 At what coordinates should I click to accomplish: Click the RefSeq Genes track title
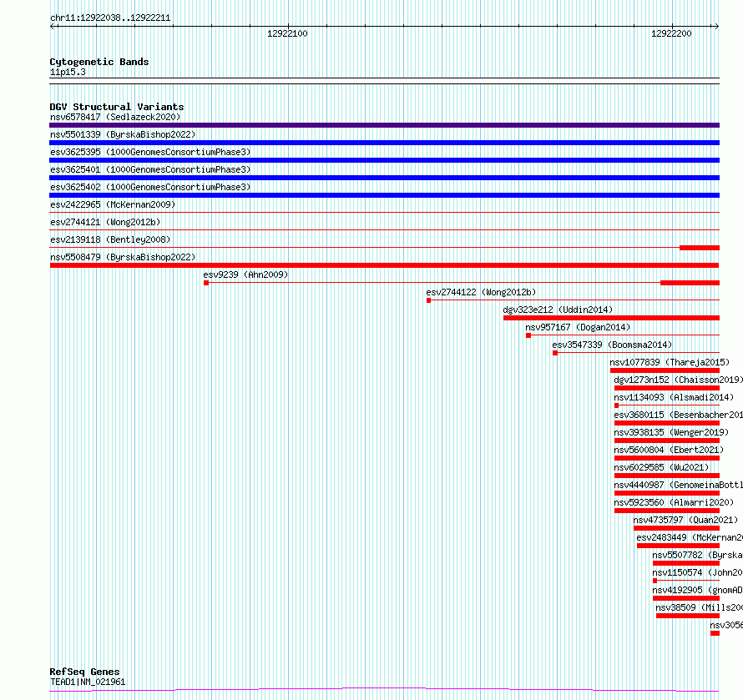pyautogui.click(x=84, y=672)
